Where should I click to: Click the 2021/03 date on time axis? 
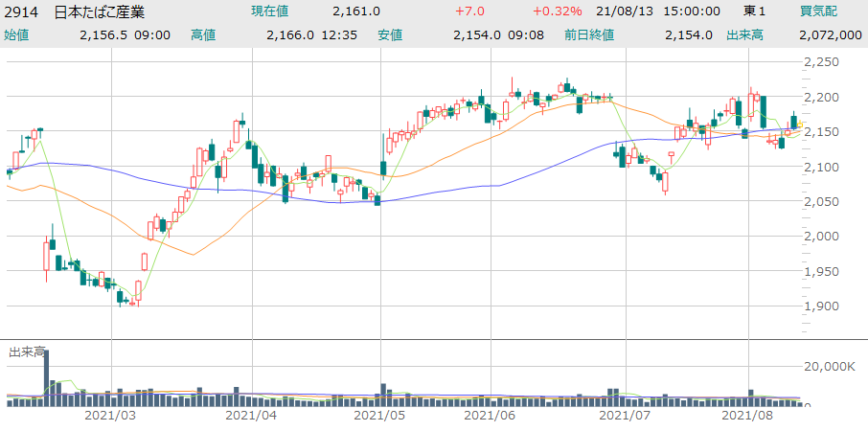pyautogui.click(x=110, y=417)
